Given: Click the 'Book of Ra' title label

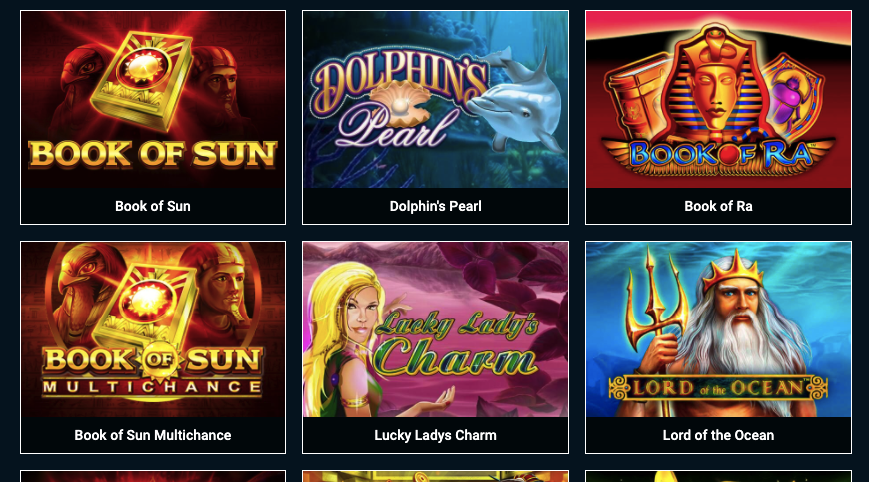Looking at the screenshot, I should pos(718,206).
